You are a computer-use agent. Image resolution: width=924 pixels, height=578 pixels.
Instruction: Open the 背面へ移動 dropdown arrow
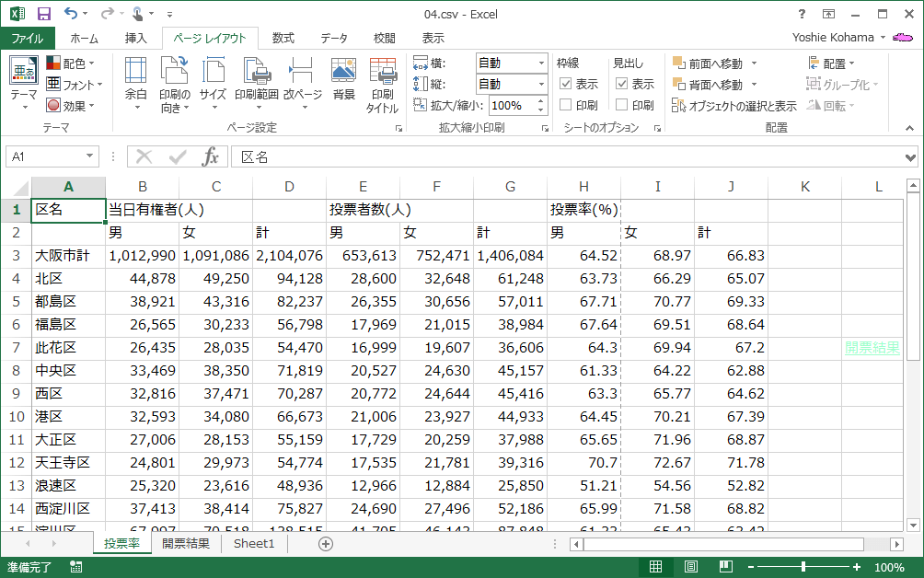754,85
